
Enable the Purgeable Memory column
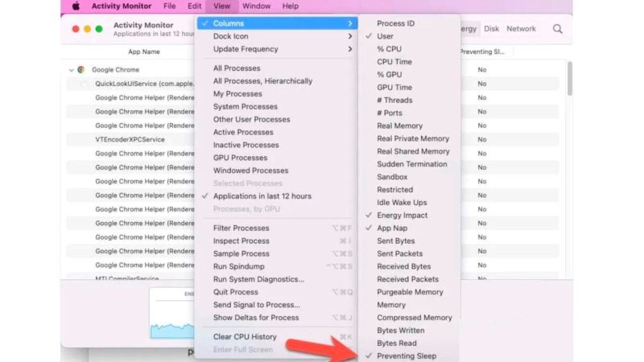tap(409, 292)
